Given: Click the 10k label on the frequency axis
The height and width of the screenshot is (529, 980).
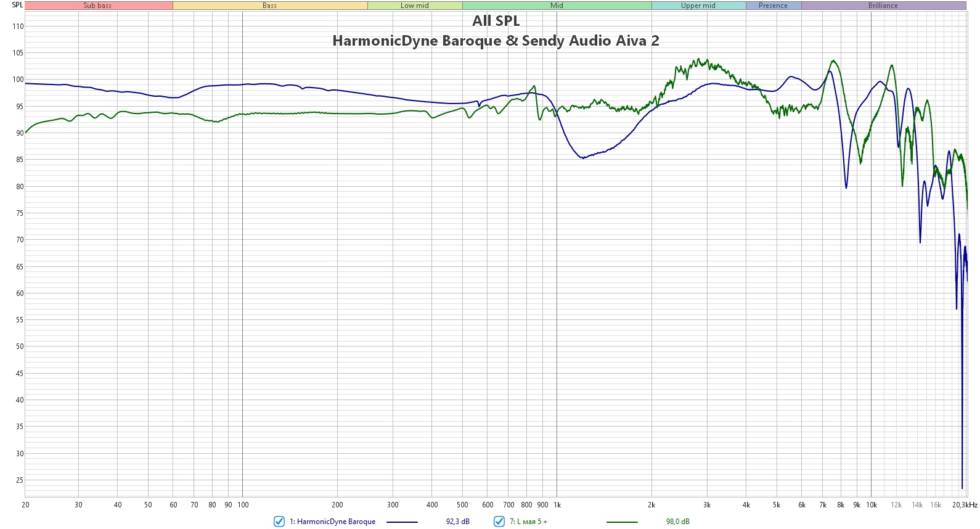Looking at the screenshot, I should (872, 505).
